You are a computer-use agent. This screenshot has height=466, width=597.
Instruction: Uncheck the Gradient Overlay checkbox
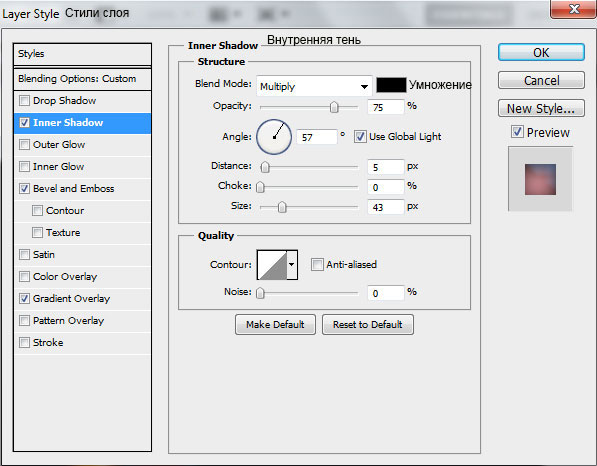coord(24,298)
